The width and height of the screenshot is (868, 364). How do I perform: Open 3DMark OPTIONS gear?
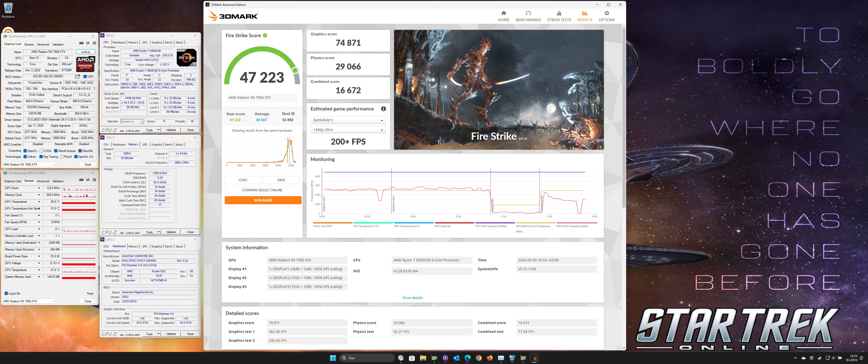(607, 16)
